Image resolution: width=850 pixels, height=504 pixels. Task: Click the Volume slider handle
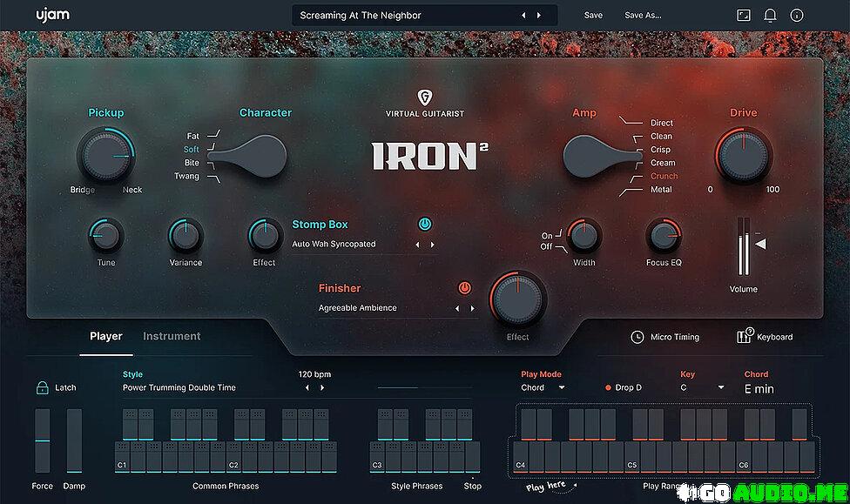pyautogui.click(x=759, y=245)
